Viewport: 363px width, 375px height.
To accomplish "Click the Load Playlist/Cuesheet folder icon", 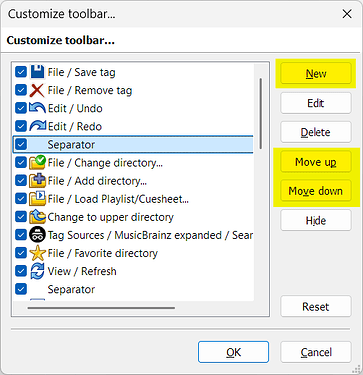I will coord(37,198).
